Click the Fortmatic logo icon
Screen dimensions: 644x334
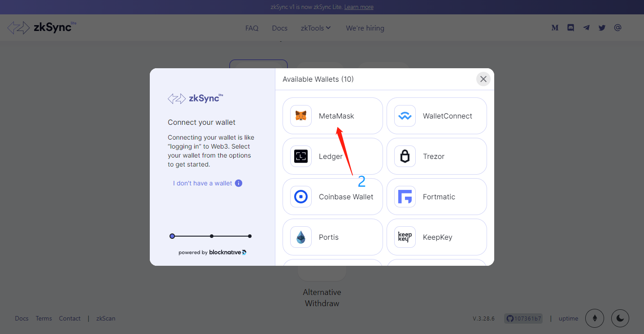(x=405, y=197)
